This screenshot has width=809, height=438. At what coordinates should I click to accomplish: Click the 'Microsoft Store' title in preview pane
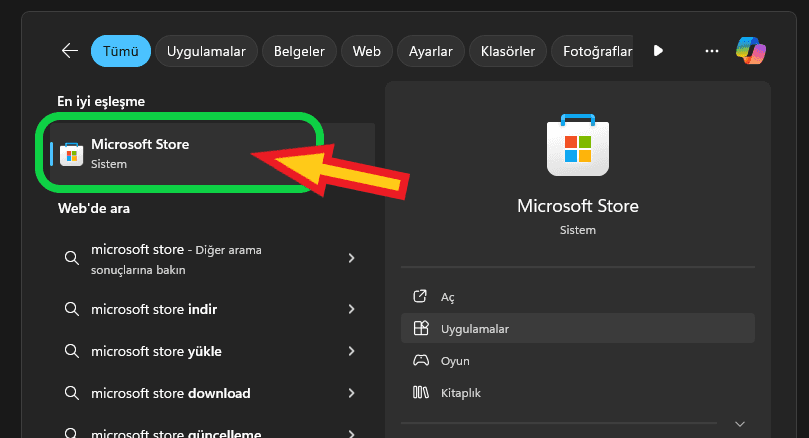point(578,206)
